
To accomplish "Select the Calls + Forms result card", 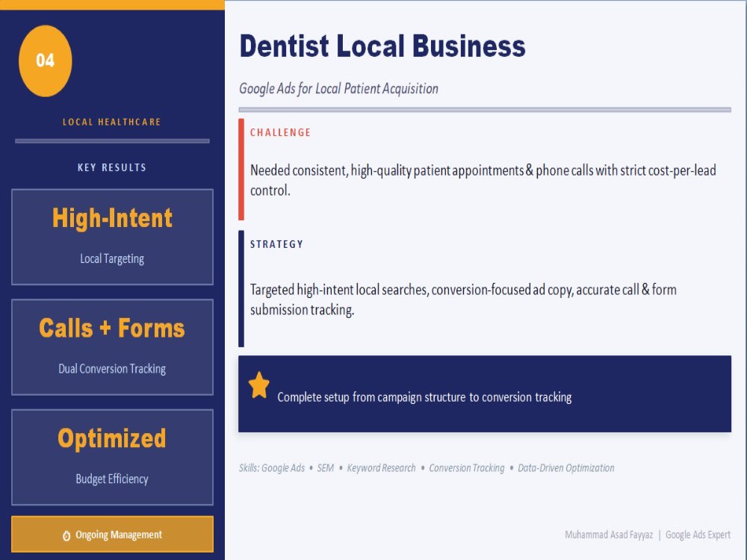I will [x=113, y=347].
